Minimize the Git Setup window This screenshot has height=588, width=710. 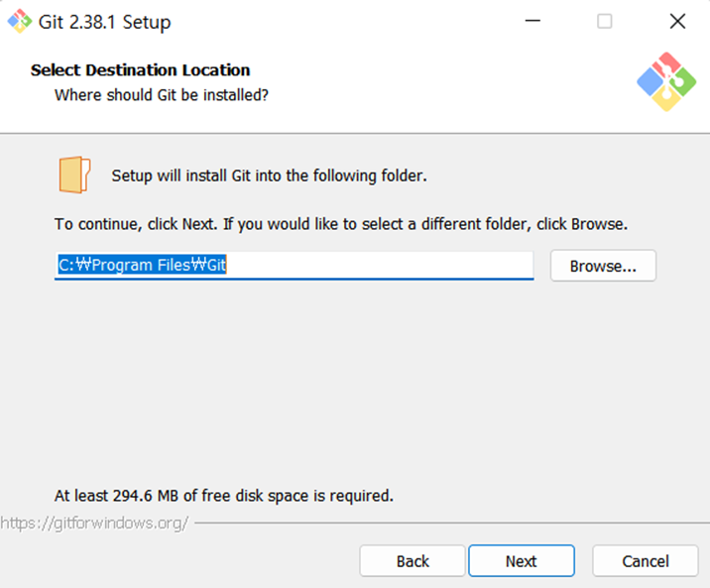point(532,21)
